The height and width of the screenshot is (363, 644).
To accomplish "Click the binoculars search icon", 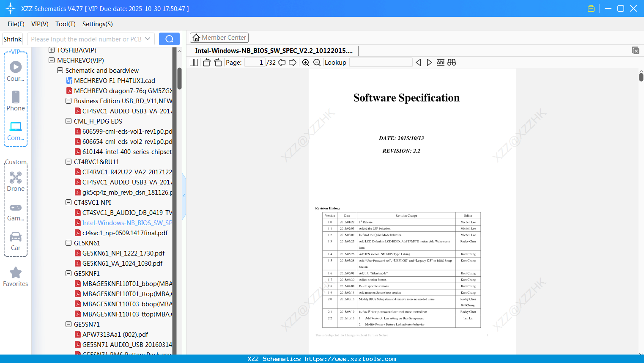I will [x=452, y=63].
